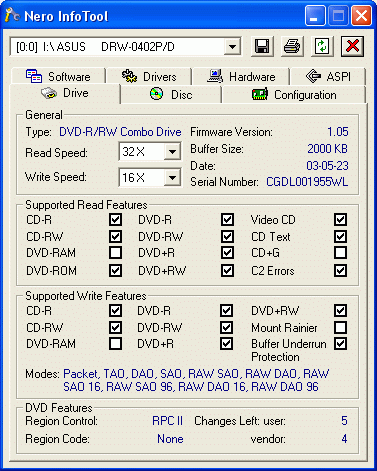
Task: Click the printer icon
Action: [292, 46]
